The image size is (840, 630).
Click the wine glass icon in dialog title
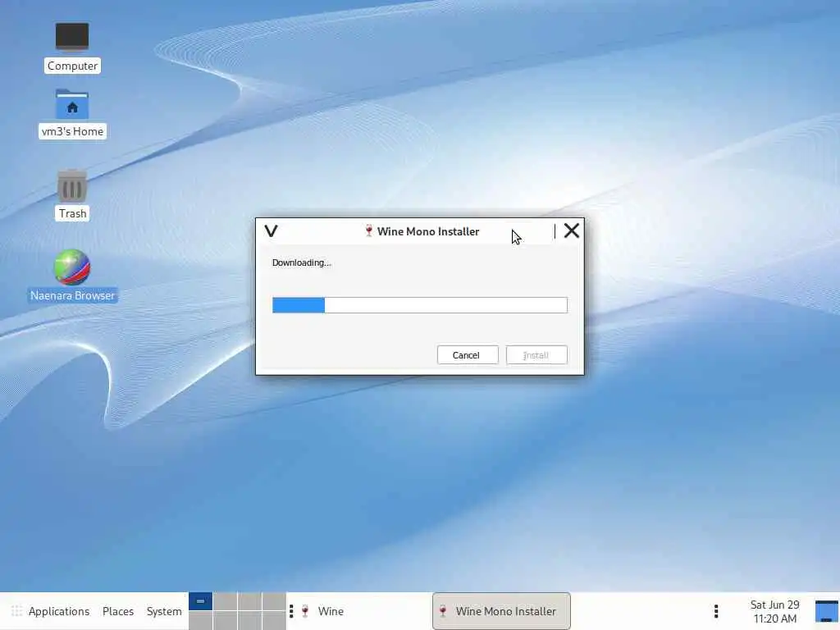click(x=368, y=231)
